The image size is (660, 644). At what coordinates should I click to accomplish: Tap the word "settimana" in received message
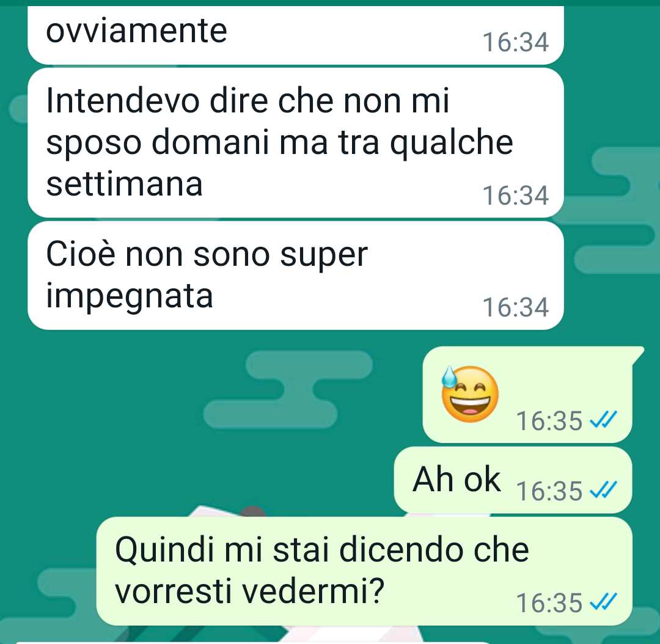coord(125,185)
